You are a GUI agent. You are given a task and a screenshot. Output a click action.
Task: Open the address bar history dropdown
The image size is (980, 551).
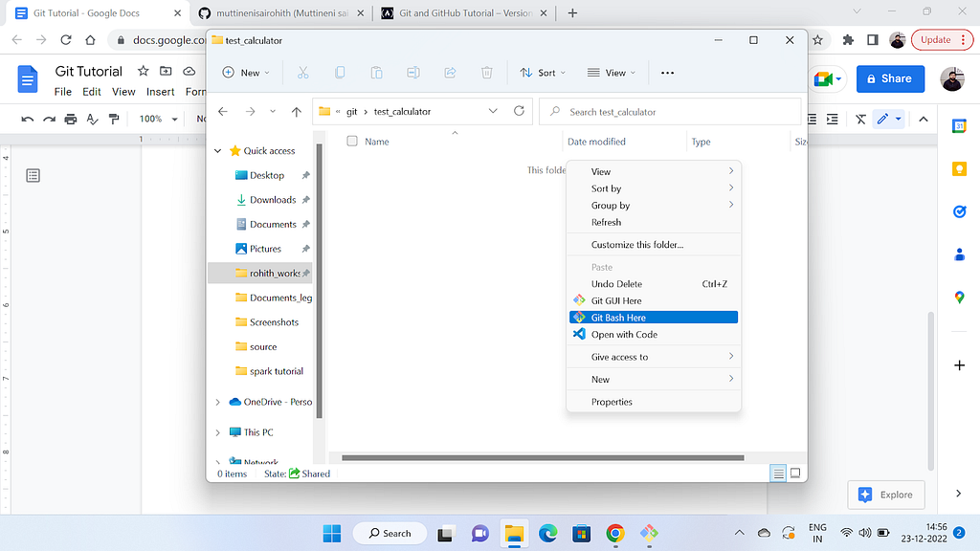click(493, 111)
